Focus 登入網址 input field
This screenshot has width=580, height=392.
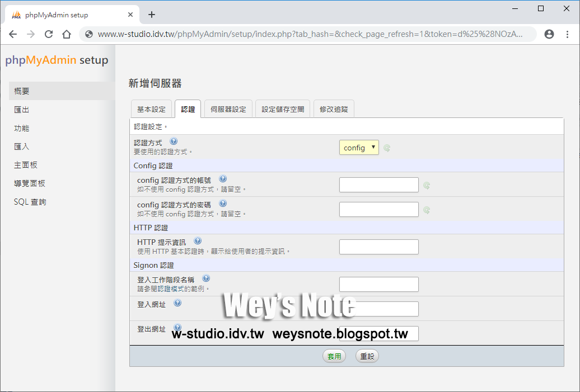tap(379, 309)
